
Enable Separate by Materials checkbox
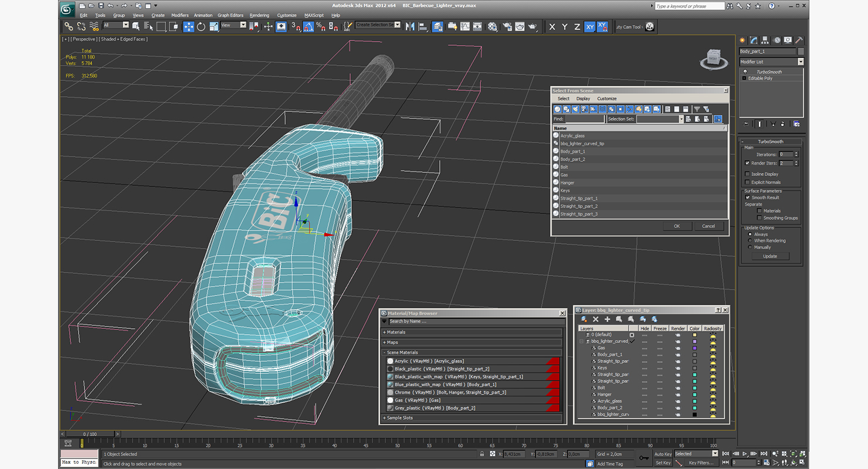pyautogui.click(x=759, y=210)
